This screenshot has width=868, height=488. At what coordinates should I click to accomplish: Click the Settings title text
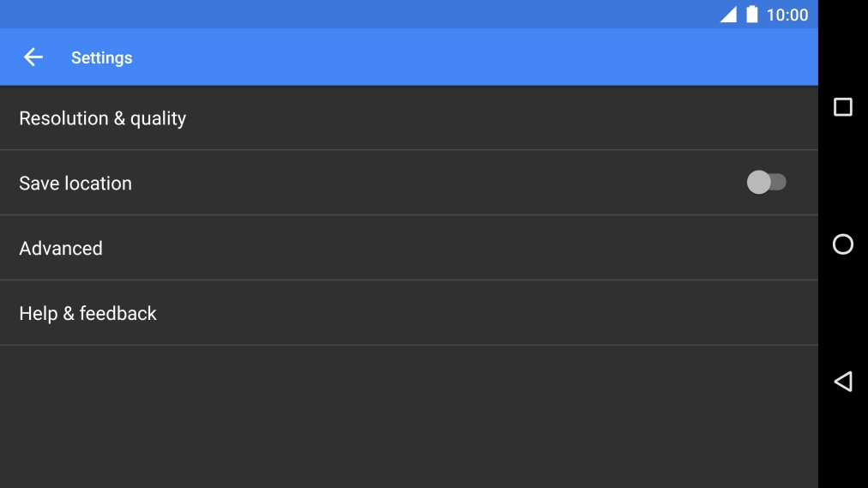tap(101, 57)
